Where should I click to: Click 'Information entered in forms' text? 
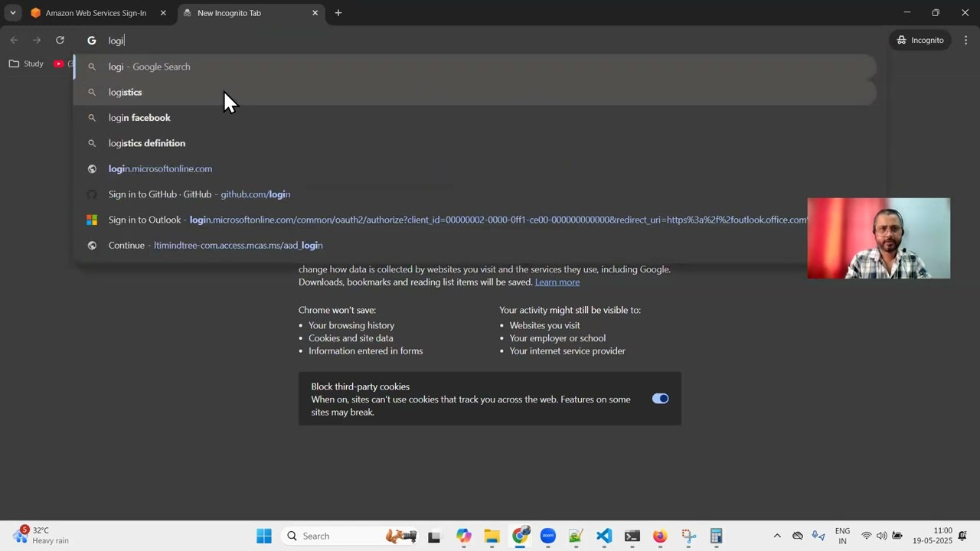[x=365, y=351]
